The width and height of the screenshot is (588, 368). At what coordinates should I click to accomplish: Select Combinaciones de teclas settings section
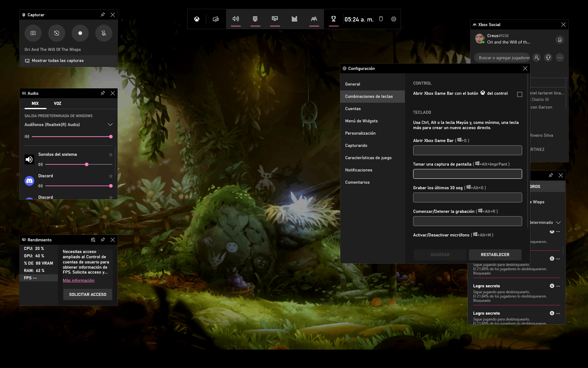point(372,97)
